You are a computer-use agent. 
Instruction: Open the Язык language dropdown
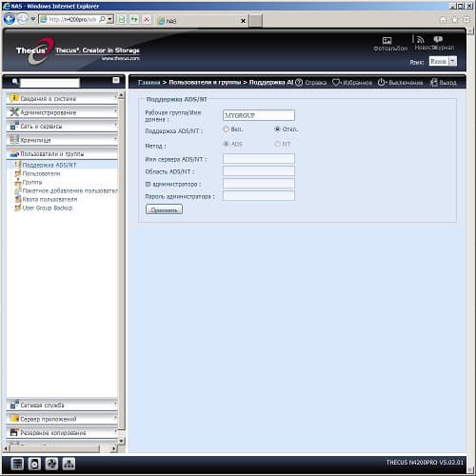[443, 61]
